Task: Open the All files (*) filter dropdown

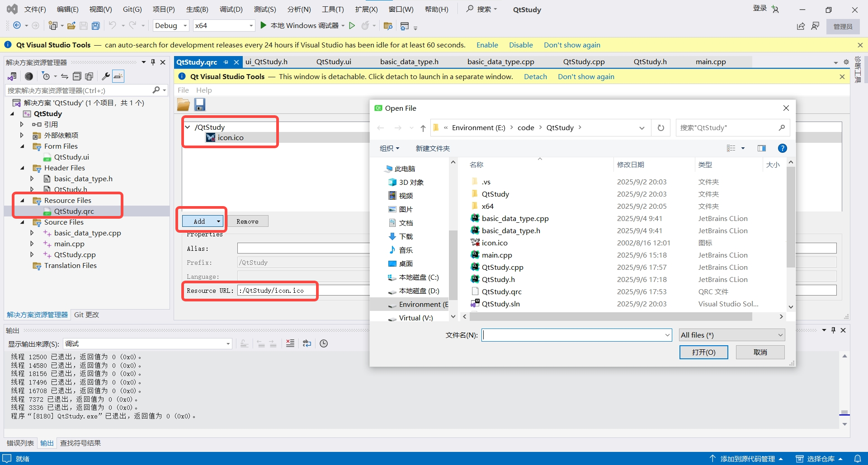Action: (x=731, y=335)
